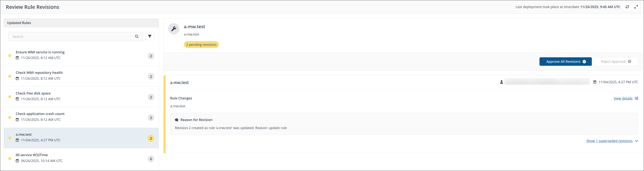Select the Check WMI repository health rule
The image size is (644, 171).
tap(39, 73)
